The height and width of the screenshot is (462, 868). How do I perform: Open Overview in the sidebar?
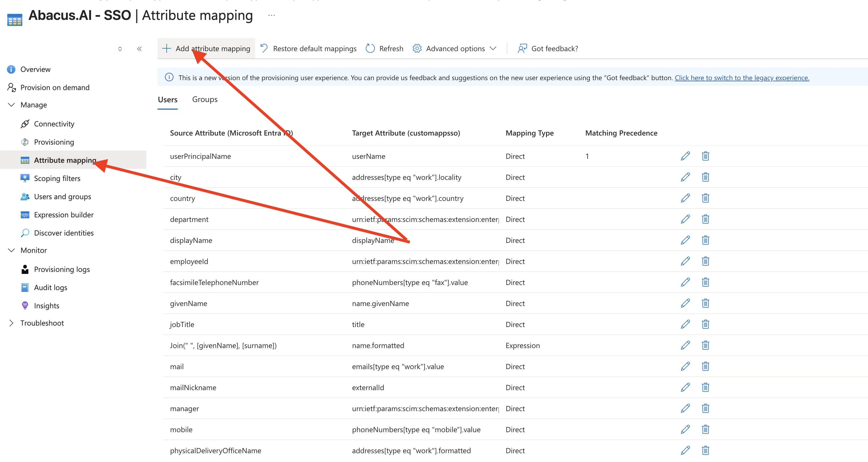35,69
